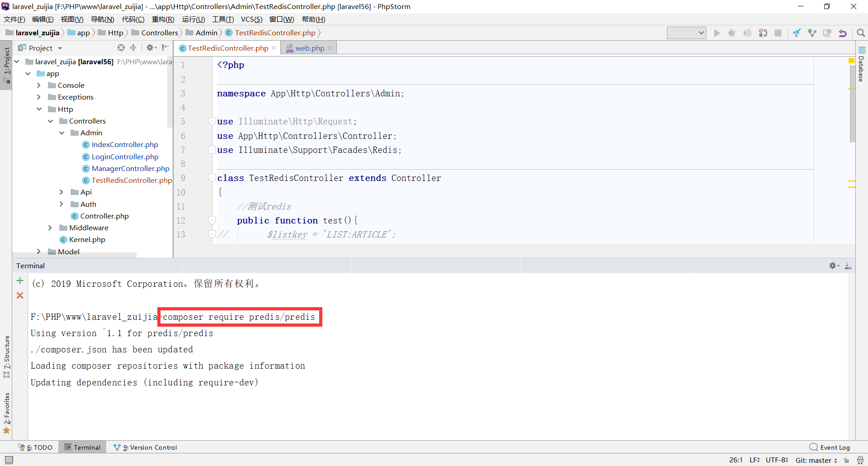Collapse the Admin folder

tap(62, 133)
